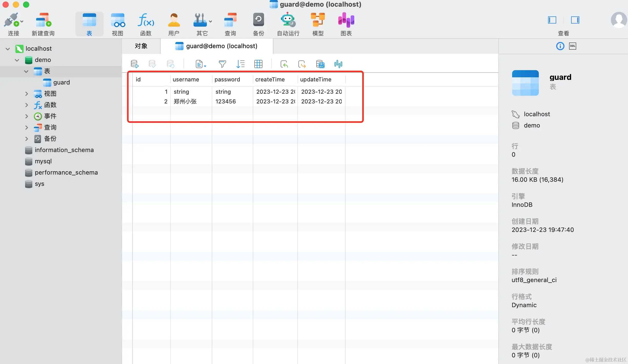Select the guard table in sidebar
628x364 pixels.
(x=61, y=82)
